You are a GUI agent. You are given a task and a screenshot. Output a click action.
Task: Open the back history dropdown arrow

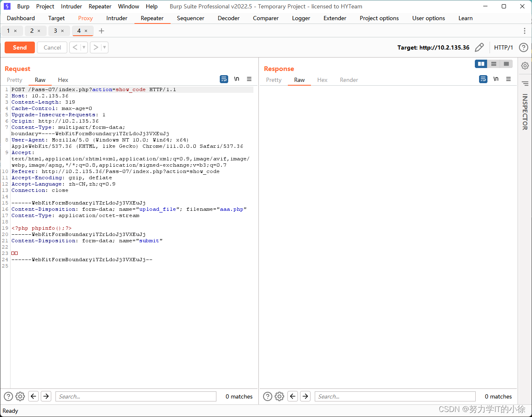(x=84, y=47)
